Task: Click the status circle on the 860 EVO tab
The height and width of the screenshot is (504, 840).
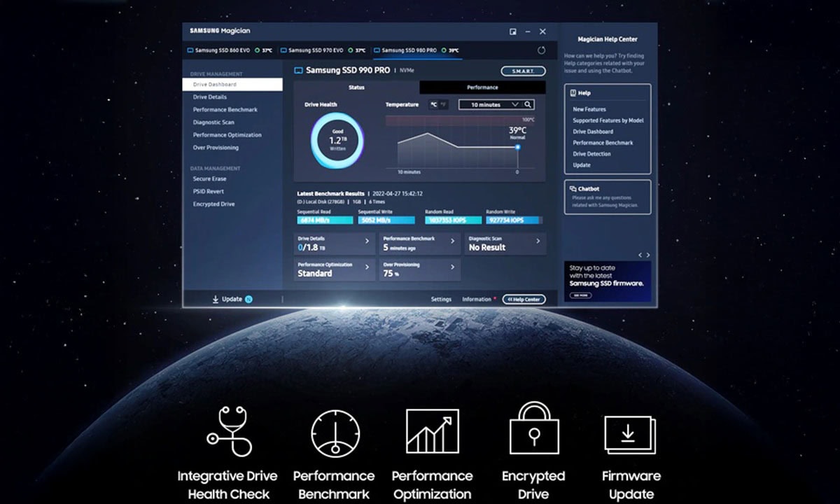Action: 258,50
